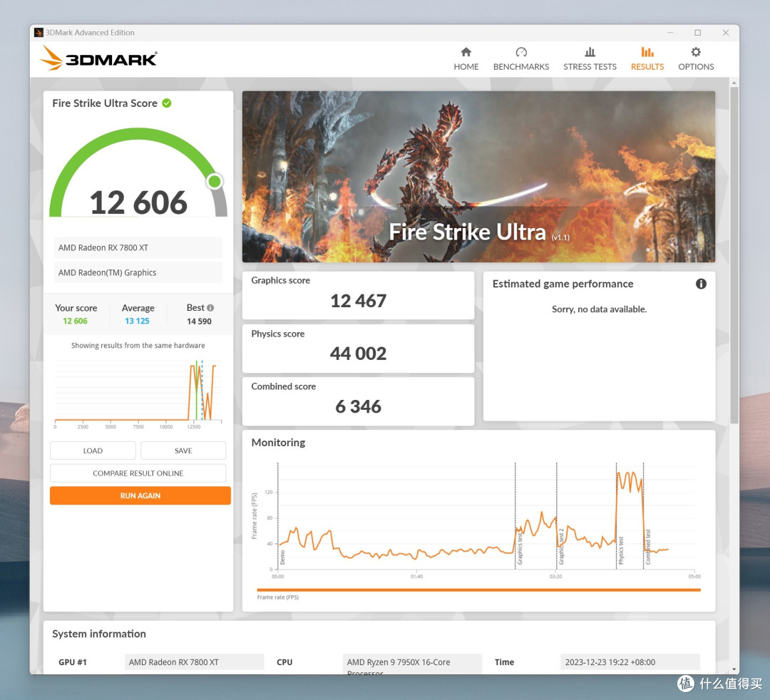Go to BENCHMARKS menu label
Image resolution: width=770 pixels, height=700 pixels.
[521, 67]
